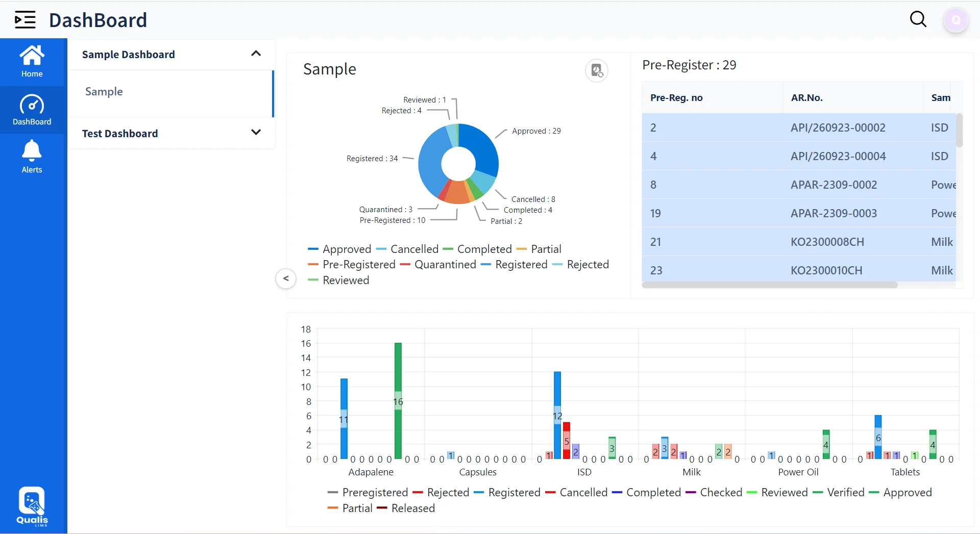This screenshot has width=980, height=534.
Task: Toggle Partial in bar chart legend
Action: 351,508
